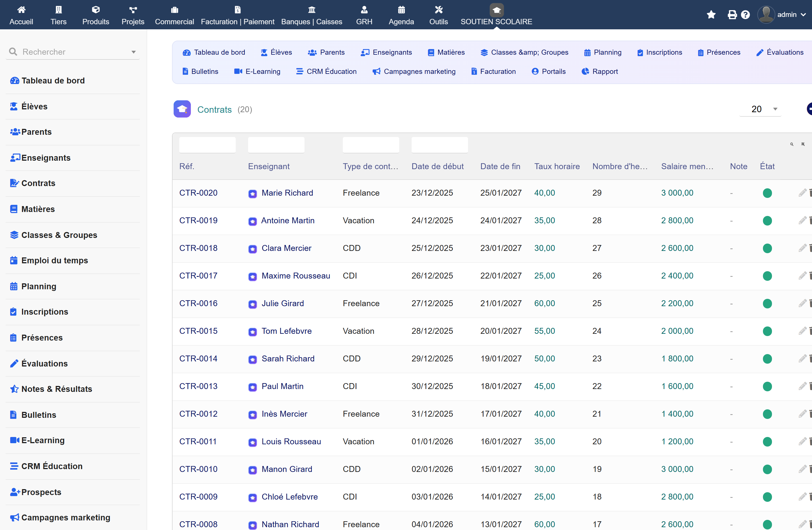Click the search magnifier icon in table header
This screenshot has height=530, width=812.
click(792, 144)
